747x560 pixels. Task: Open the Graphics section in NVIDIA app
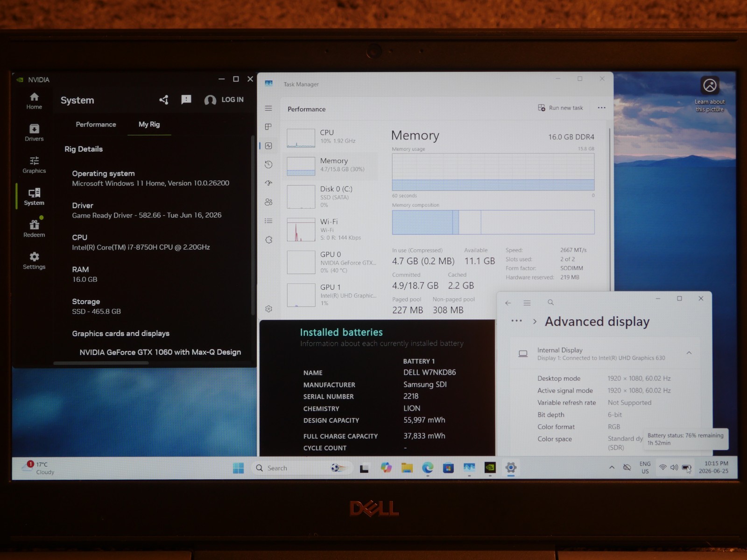(34, 165)
